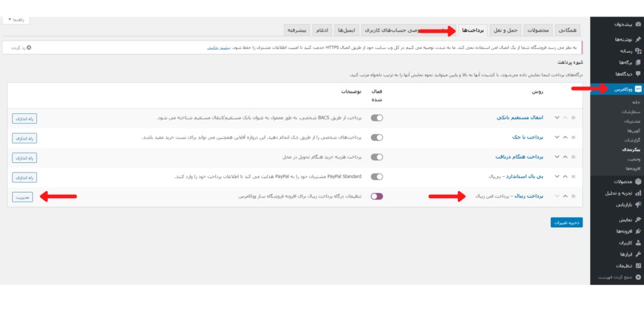The height and width of the screenshot is (312, 644).
Task: Open the ابزارها tools wrench icon
Action: tap(638, 254)
